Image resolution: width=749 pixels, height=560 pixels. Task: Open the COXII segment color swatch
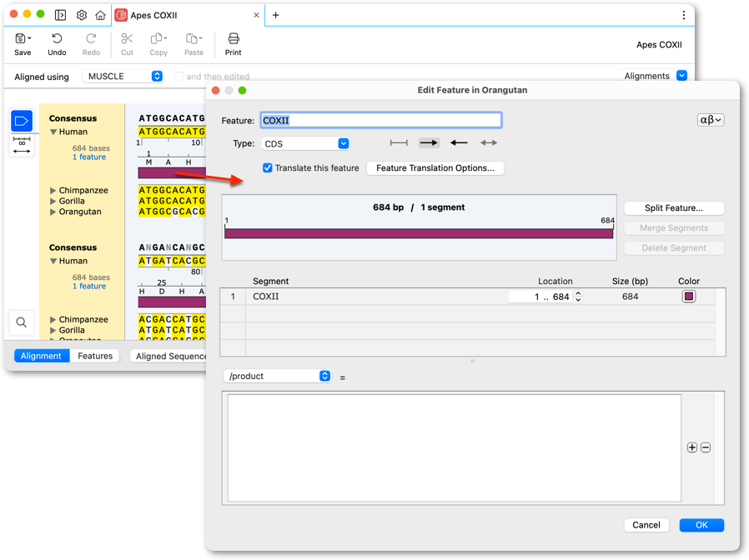pyautogui.click(x=689, y=297)
